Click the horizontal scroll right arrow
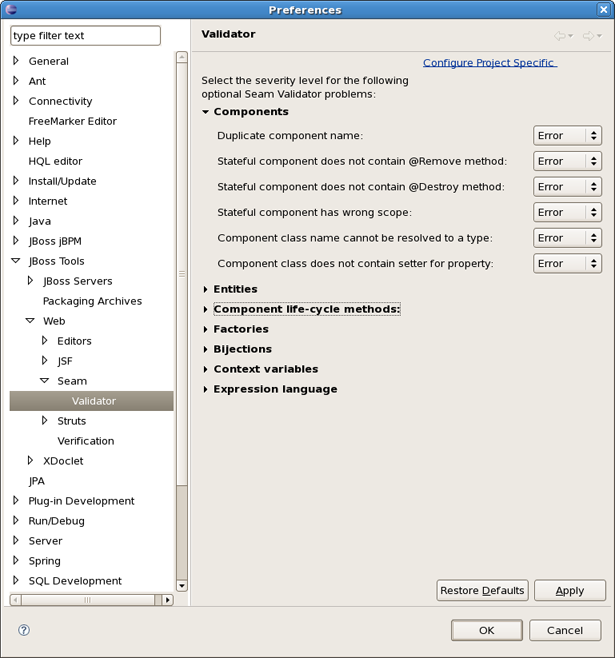The image size is (615, 658). [x=167, y=600]
